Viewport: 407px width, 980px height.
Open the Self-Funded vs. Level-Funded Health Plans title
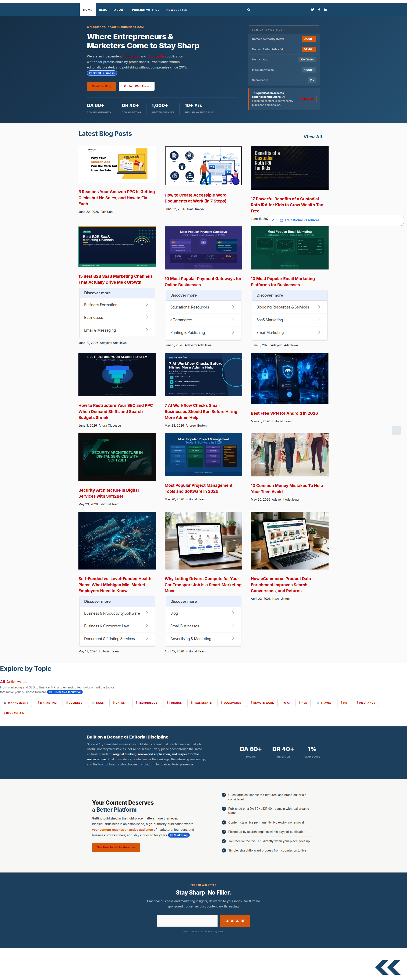point(115,585)
